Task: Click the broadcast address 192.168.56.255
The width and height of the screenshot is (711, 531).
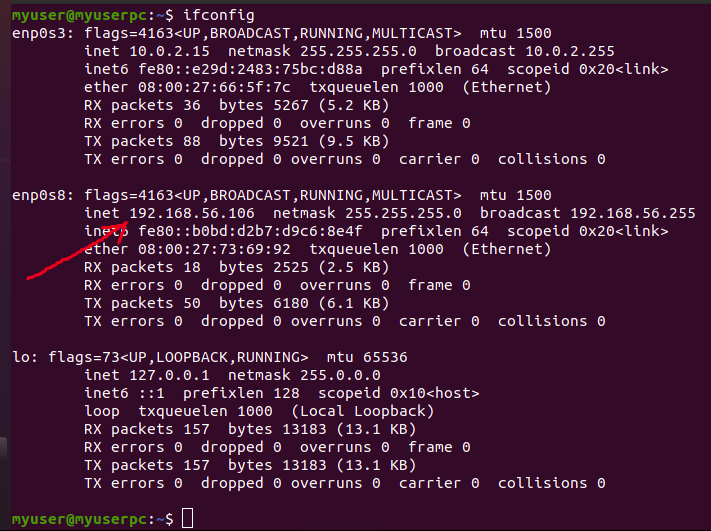Action: [632, 213]
